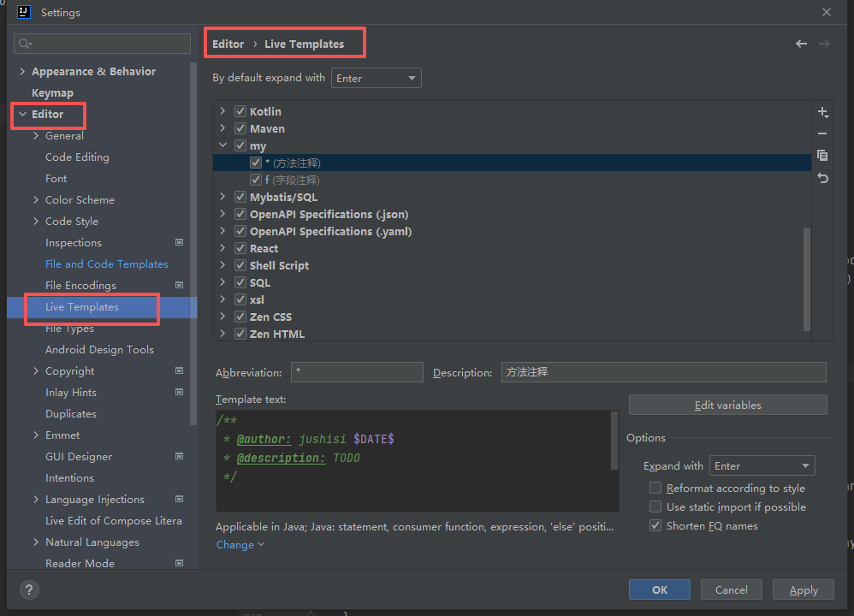Click the settings tree vertical scrollbar

(193, 244)
